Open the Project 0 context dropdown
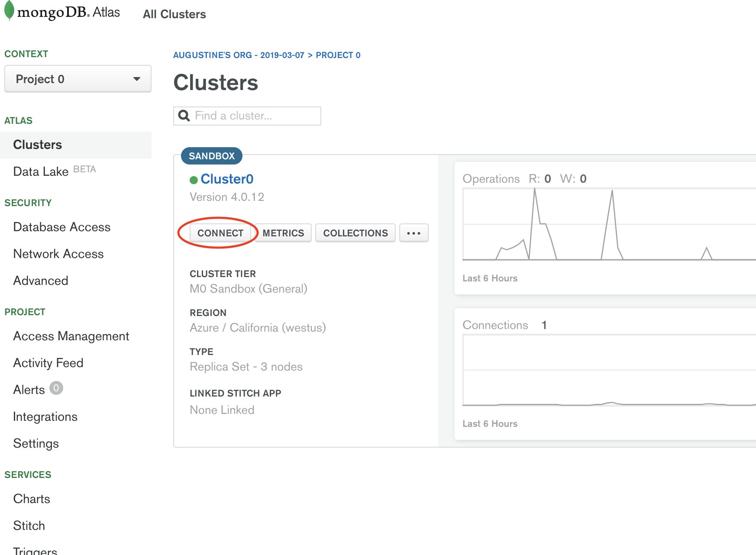756x555 pixels. tap(78, 79)
